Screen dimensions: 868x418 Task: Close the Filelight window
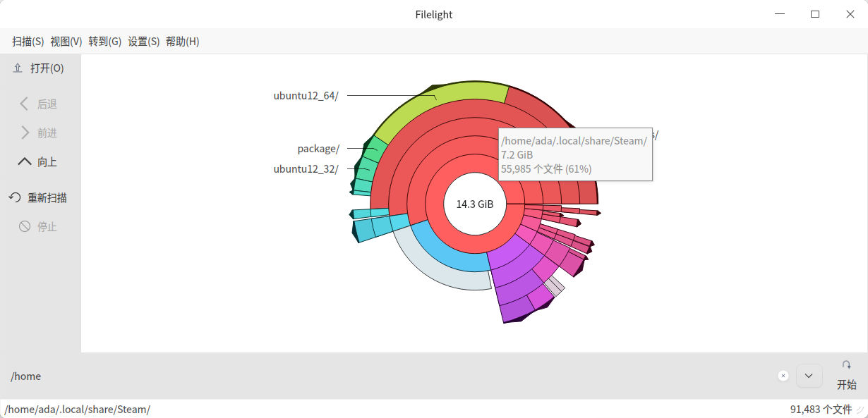(850, 14)
